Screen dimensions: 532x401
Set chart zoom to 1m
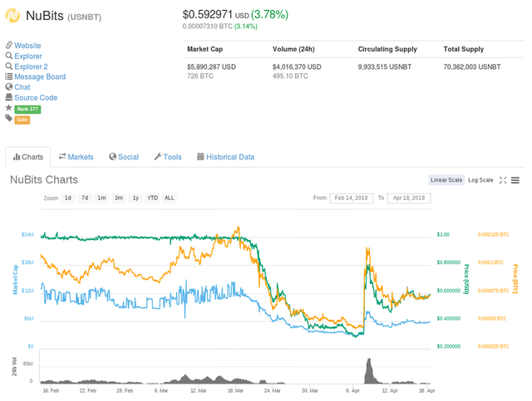(x=101, y=198)
